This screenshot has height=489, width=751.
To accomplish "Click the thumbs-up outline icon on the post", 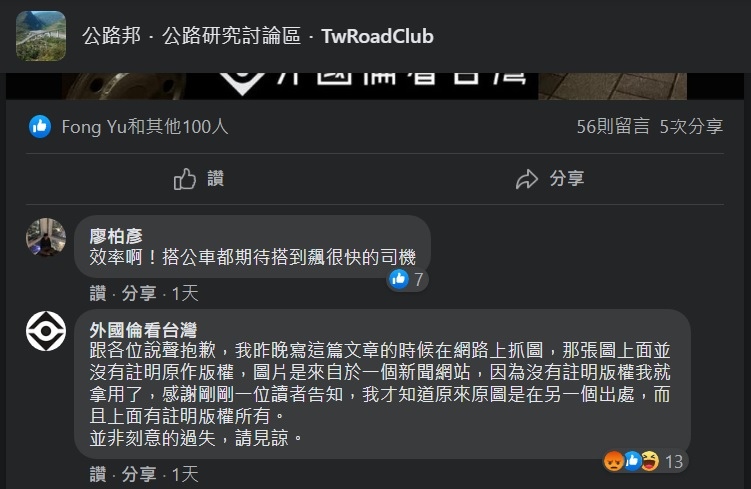I will coord(185,179).
